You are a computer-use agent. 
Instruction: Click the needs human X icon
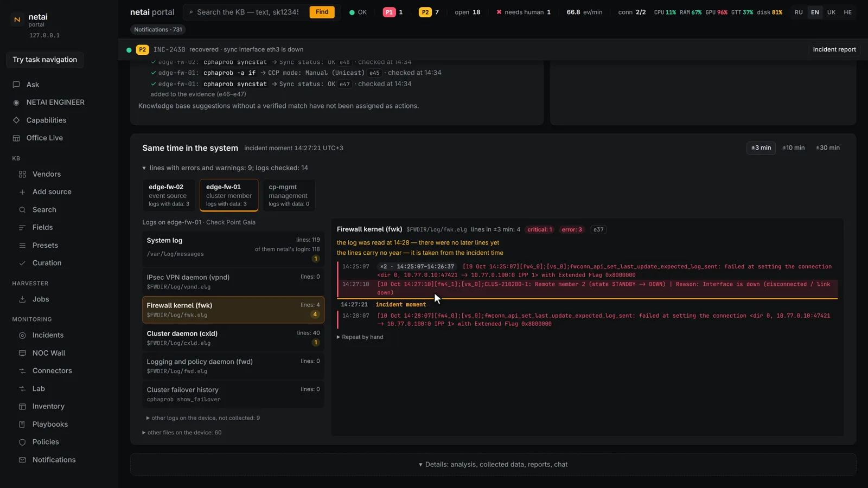(499, 12)
